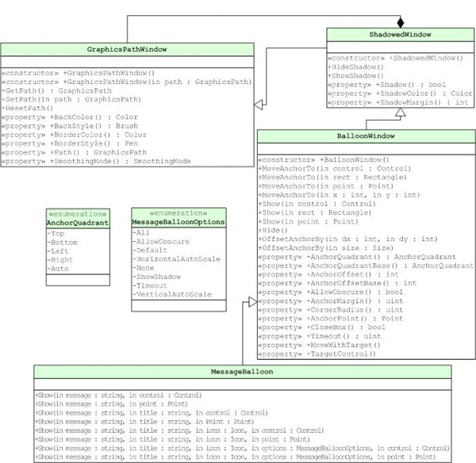Select Show(in message : string, in control : Control)

(118, 396)
